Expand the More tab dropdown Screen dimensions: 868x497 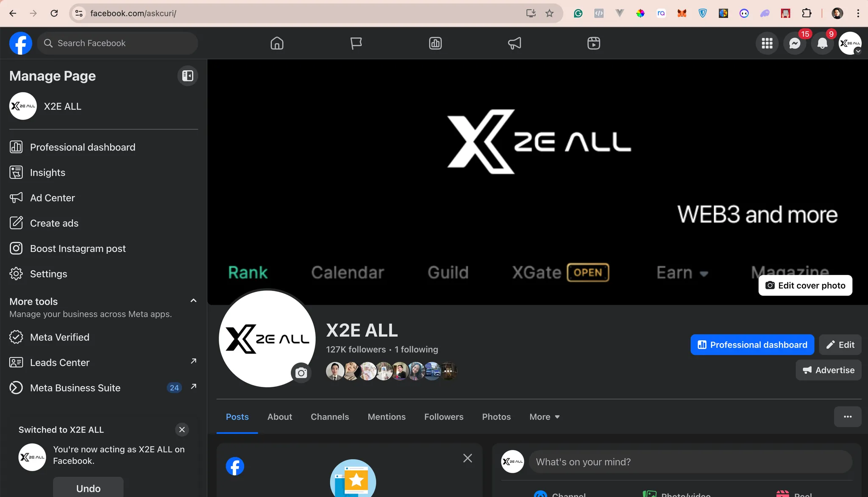coord(544,417)
